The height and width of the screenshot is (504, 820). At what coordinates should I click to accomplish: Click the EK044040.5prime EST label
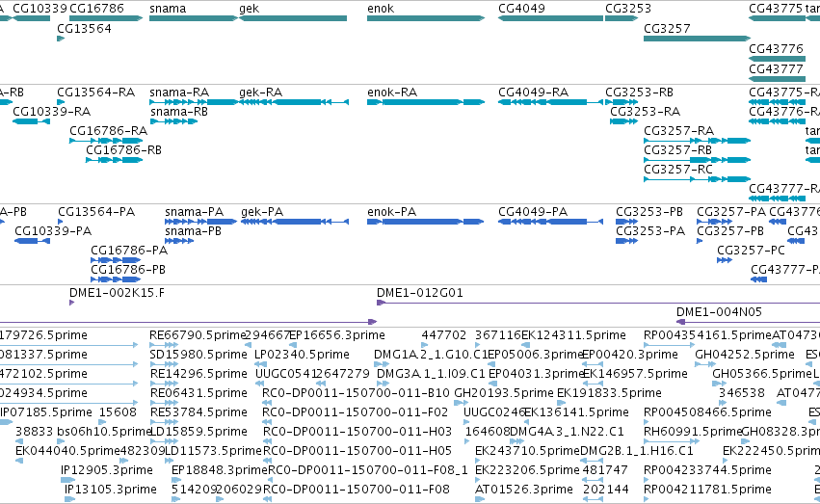click(68, 451)
